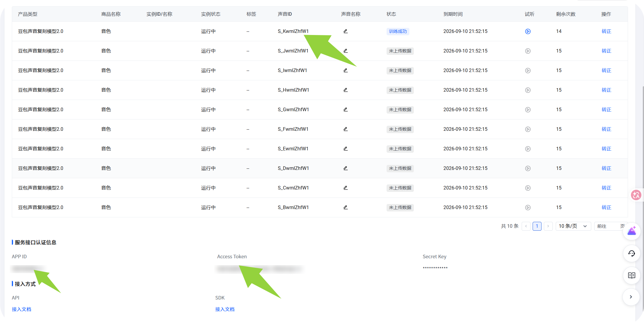Click 转正 for S_KwmlZhfW1
The image size is (644, 325).
pos(606,31)
